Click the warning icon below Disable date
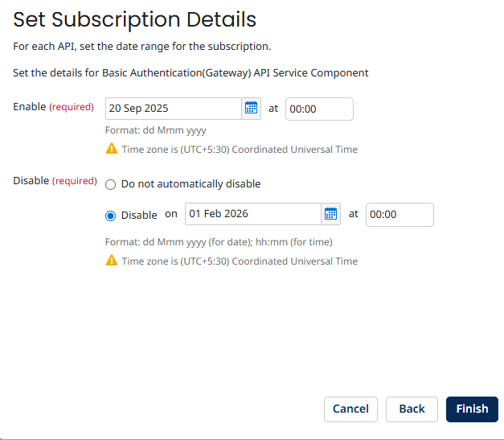The height and width of the screenshot is (440, 504). click(x=112, y=261)
